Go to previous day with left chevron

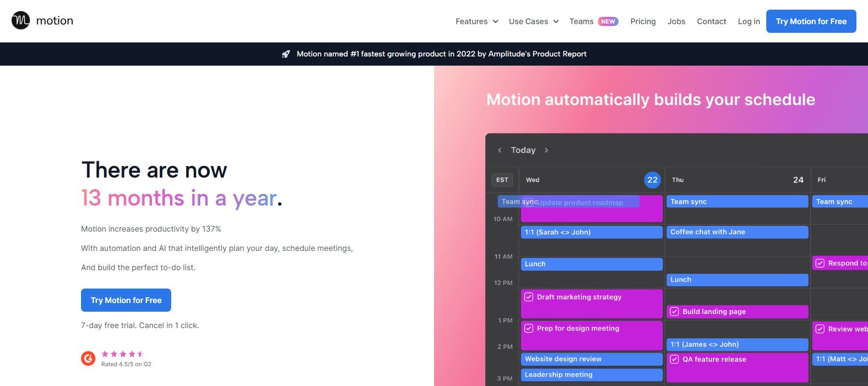500,150
